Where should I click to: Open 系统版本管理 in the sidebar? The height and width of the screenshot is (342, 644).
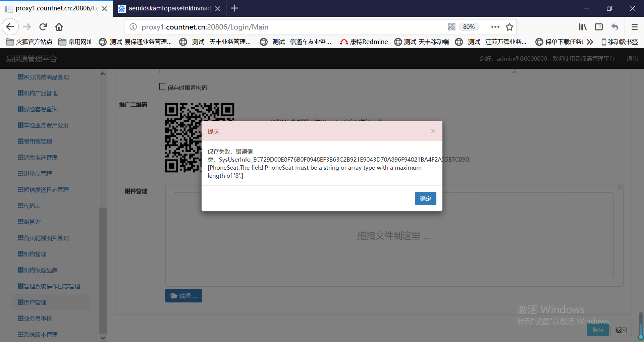point(38,335)
